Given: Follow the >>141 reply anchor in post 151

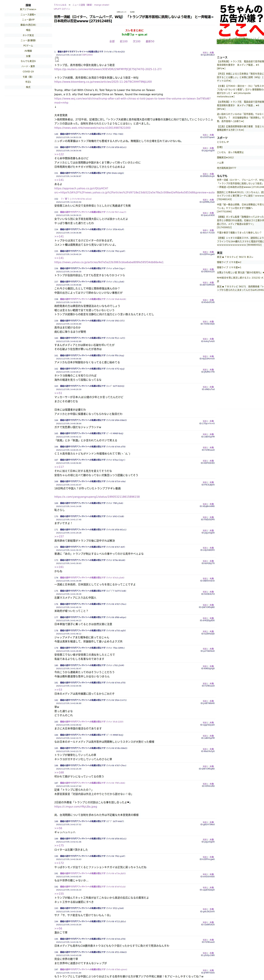Looking at the screenshot, I should [x=59, y=180].
